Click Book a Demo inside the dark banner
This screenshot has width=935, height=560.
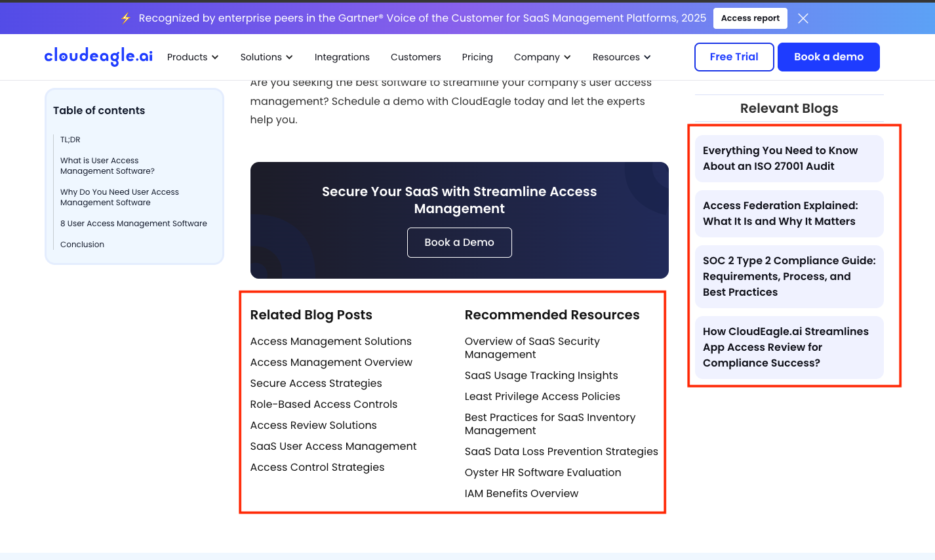(459, 242)
